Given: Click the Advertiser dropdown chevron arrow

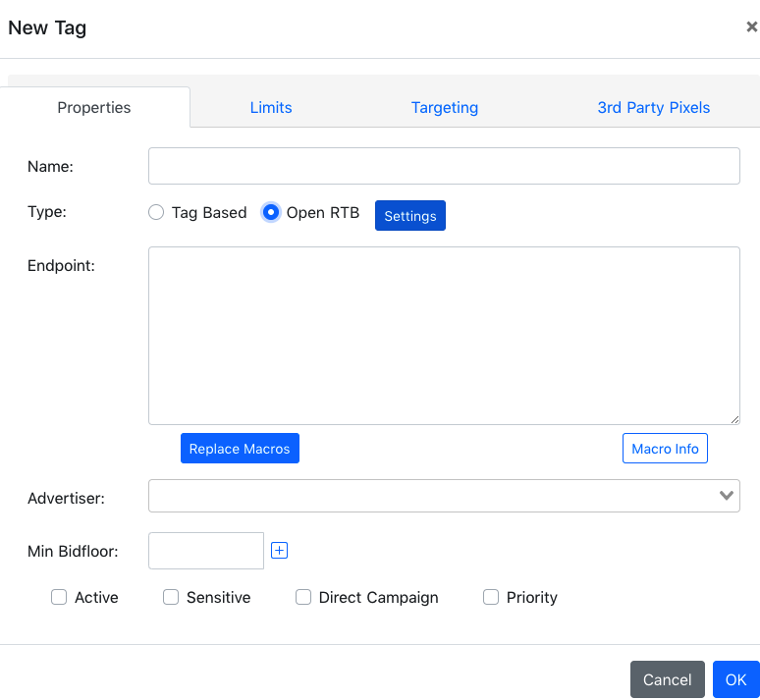Looking at the screenshot, I should [726, 496].
